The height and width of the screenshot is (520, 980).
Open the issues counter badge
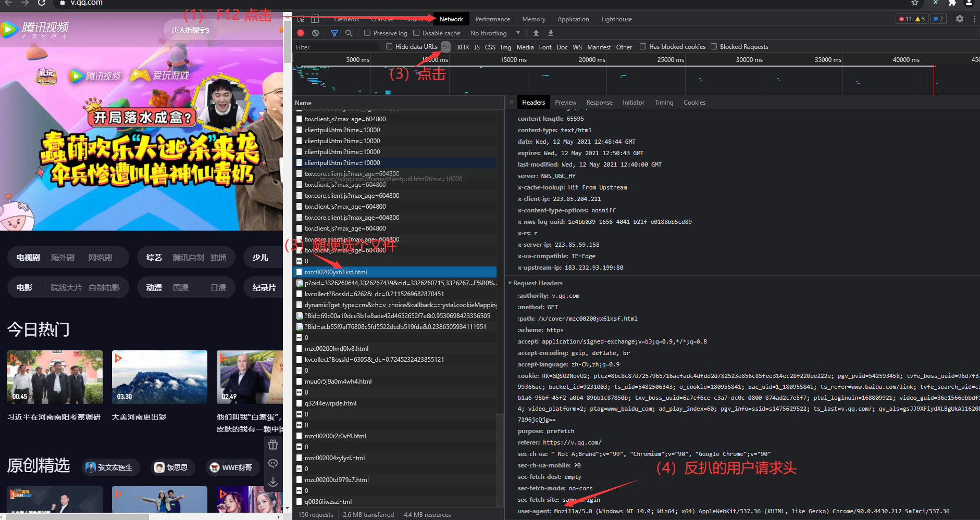[x=938, y=19]
